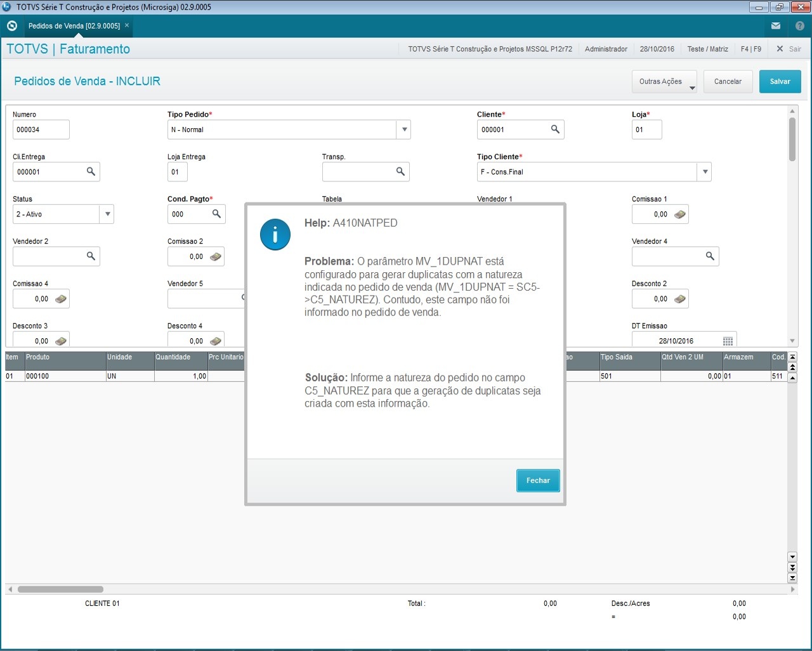The height and width of the screenshot is (651, 812).
Task: Click quantity cell 1,00
Action: (181, 376)
